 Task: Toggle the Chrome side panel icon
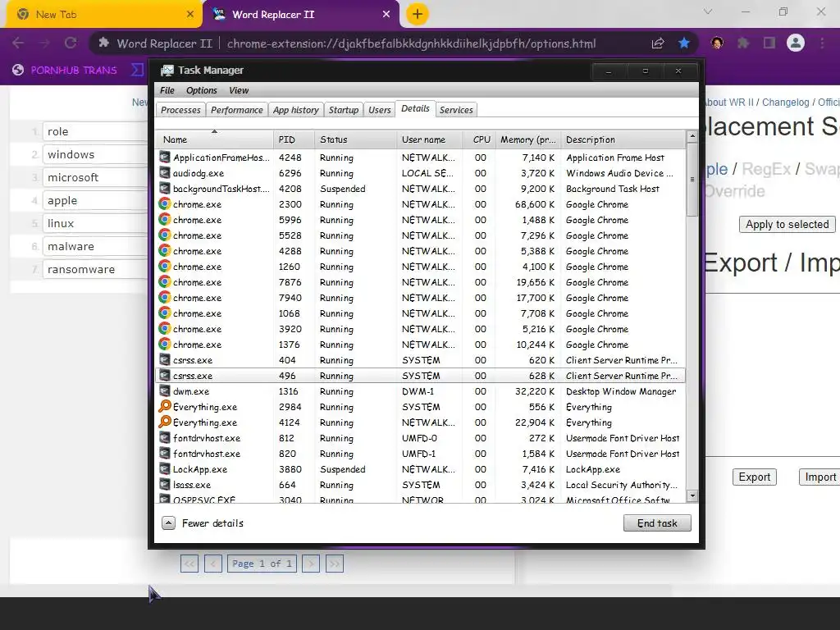tap(769, 43)
